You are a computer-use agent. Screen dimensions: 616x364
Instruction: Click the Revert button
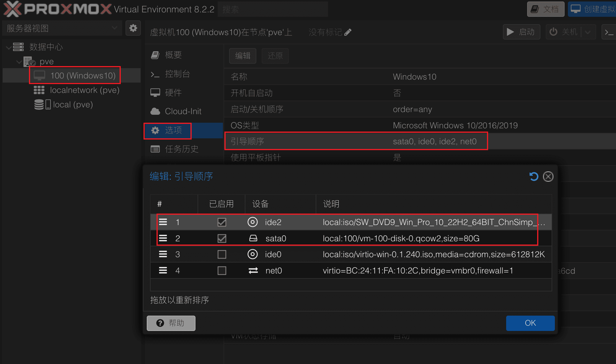tap(275, 56)
